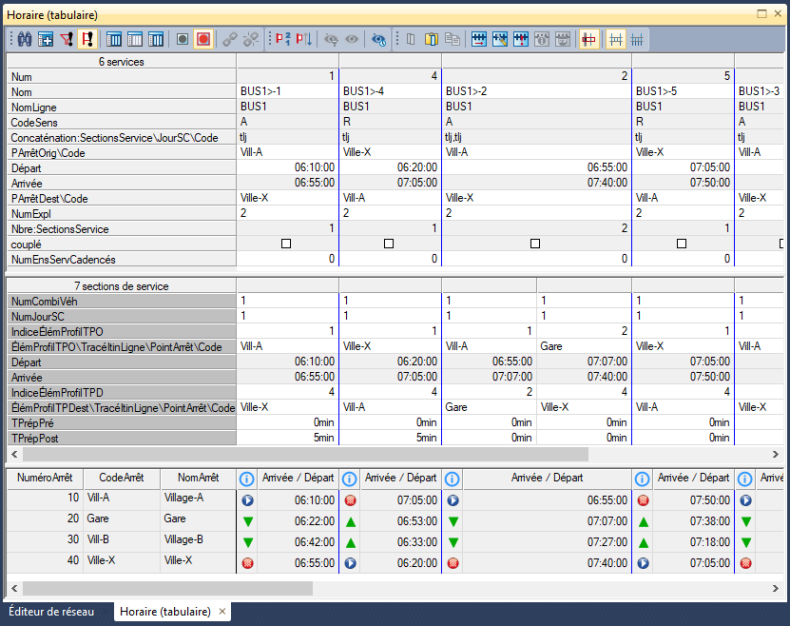Click the chain link toolbar icon

click(x=230, y=39)
